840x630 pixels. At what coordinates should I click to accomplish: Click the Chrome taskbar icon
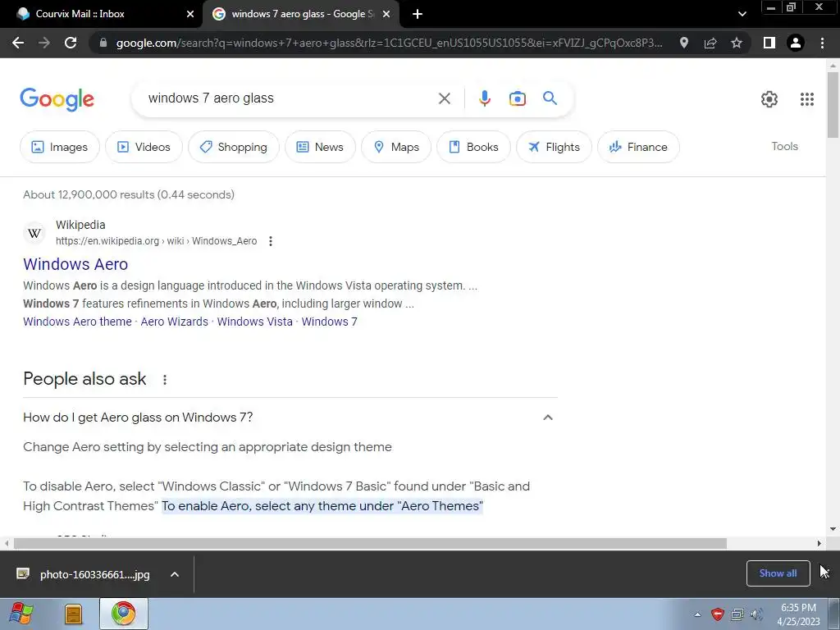point(123,614)
